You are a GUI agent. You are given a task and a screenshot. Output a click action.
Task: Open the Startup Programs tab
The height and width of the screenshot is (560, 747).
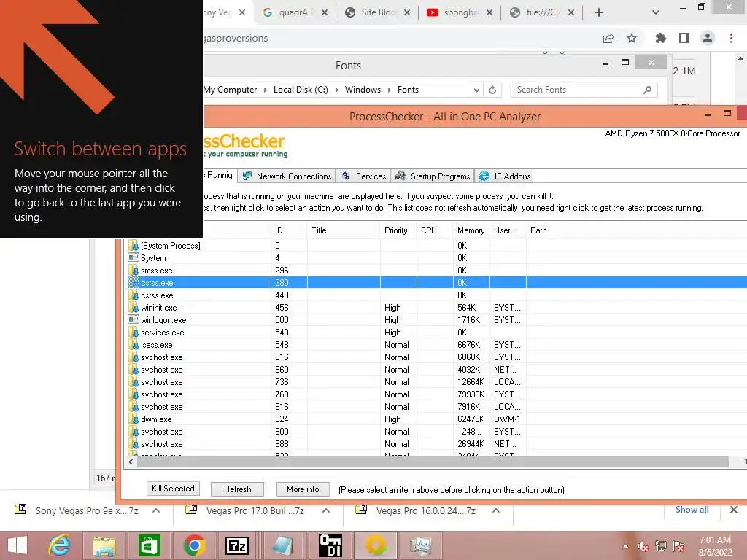pos(433,176)
